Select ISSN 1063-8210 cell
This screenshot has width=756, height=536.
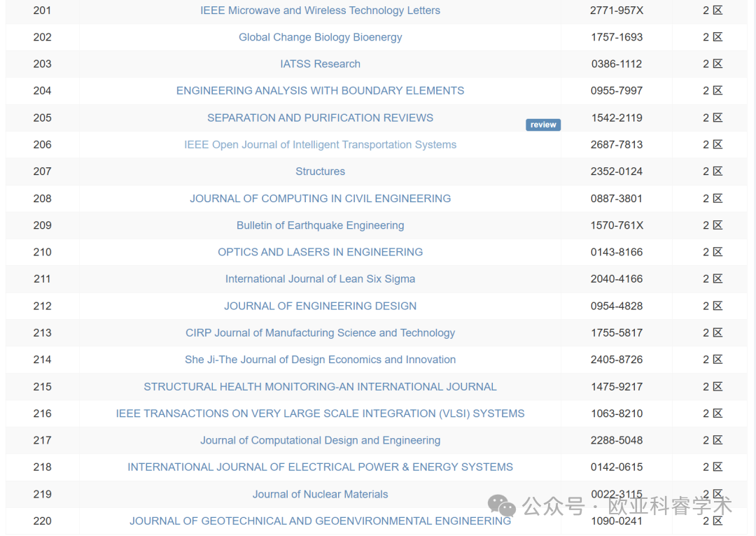617,413
